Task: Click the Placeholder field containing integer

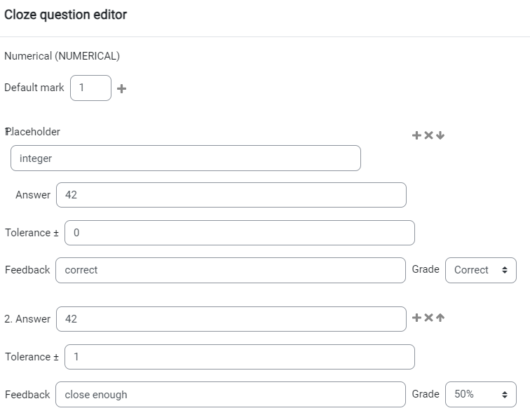Action: [186, 158]
